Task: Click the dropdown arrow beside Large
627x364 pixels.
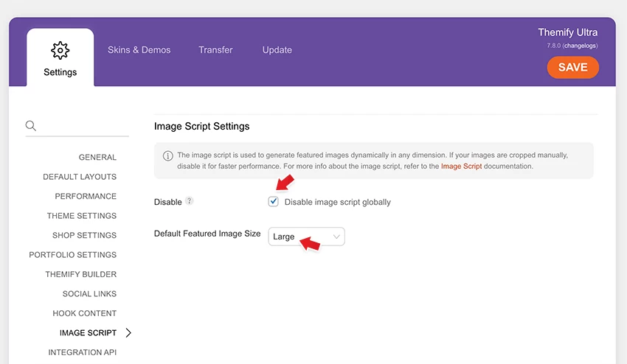Action: click(x=336, y=237)
